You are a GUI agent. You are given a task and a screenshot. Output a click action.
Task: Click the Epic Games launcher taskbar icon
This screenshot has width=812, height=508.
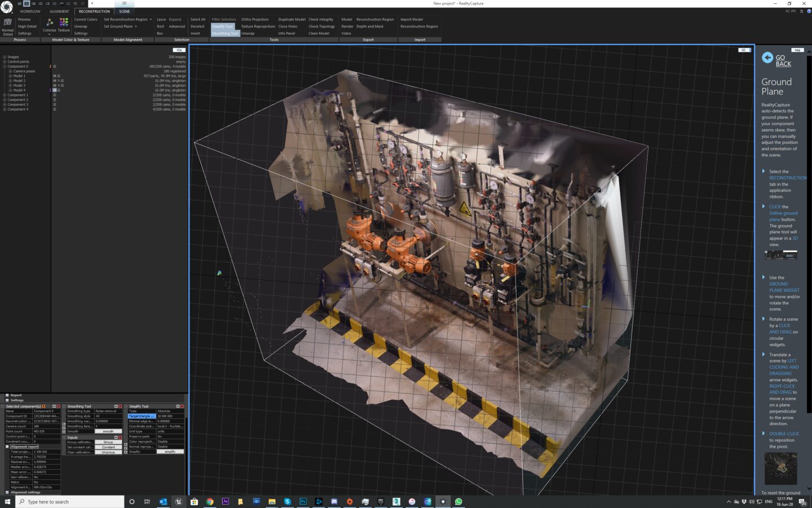tap(381, 501)
